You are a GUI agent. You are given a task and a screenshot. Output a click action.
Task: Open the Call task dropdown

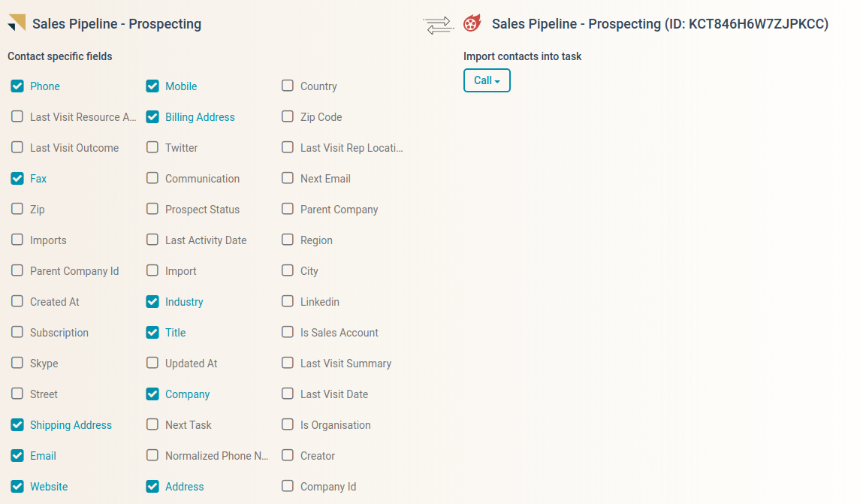pos(487,80)
